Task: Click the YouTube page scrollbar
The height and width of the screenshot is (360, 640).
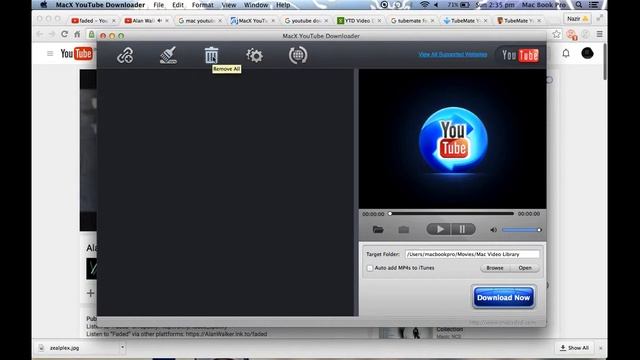Action: click(x=604, y=61)
